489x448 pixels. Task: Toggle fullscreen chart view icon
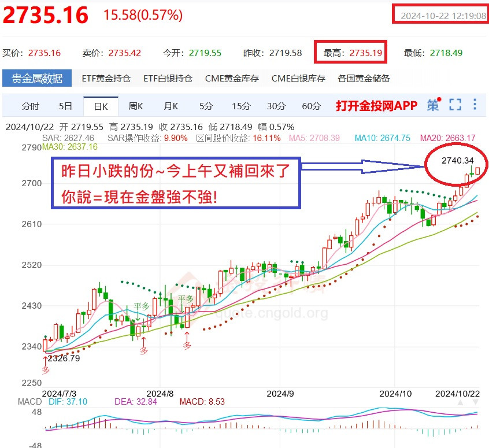[455, 105]
